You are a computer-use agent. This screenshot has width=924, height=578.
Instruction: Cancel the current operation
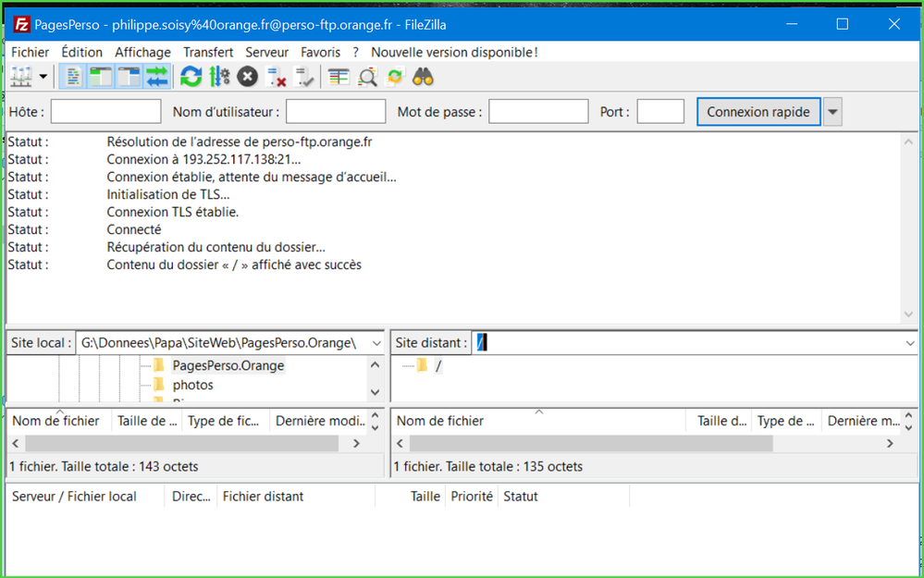(x=247, y=77)
